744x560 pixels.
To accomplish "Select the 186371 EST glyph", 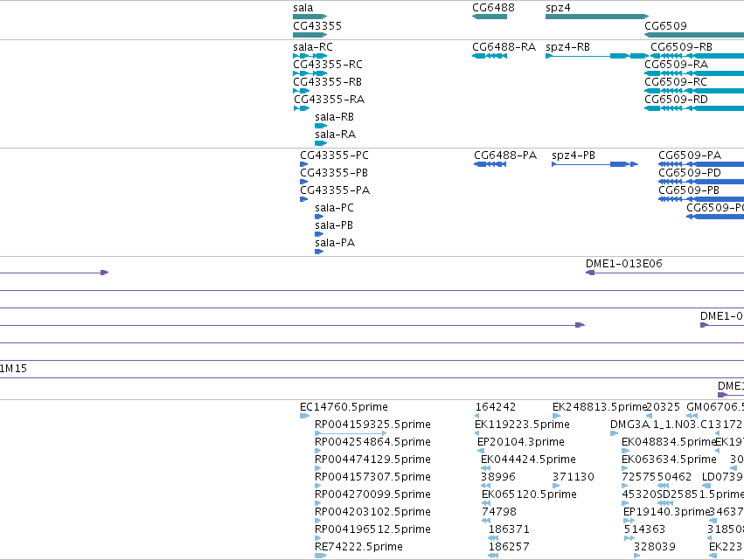I will (493, 539).
